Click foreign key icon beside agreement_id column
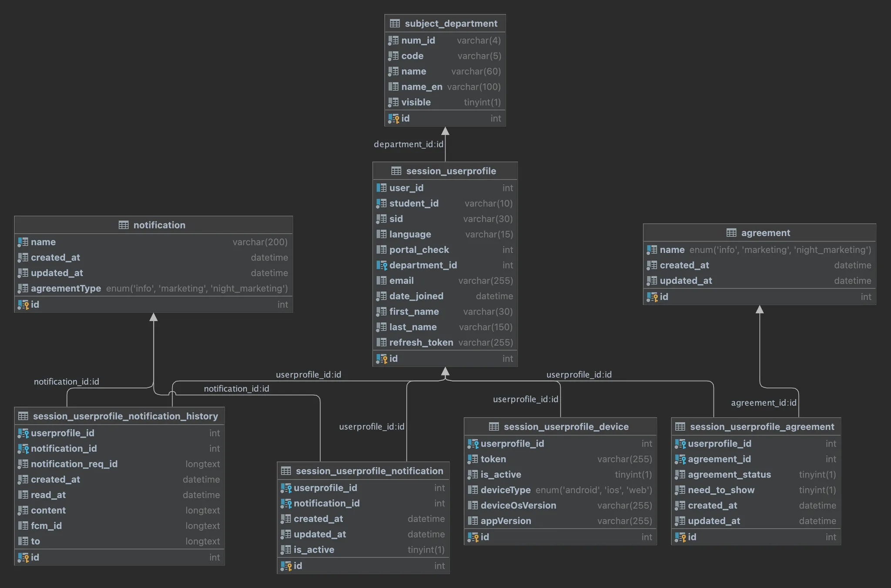This screenshot has height=588, width=891. [x=680, y=459]
